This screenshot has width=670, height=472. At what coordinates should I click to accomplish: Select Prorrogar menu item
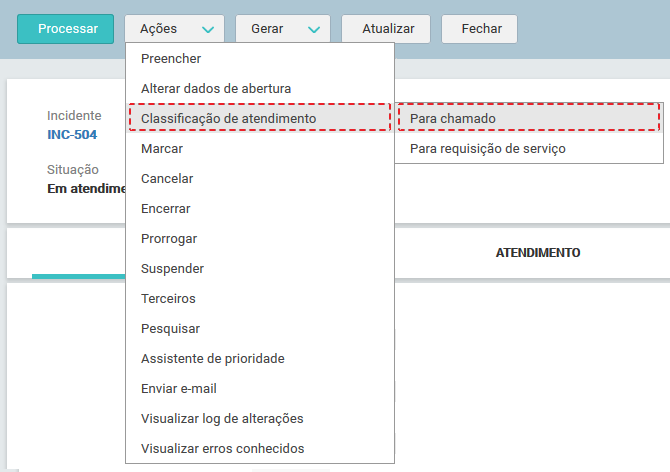tap(260, 238)
